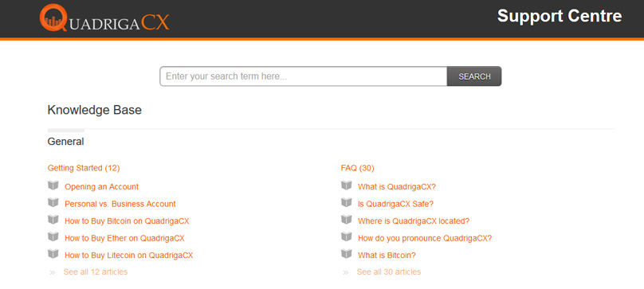The image size is (644, 289).
Task: Click book icon next to How to Buy Litecoin
Action: tap(53, 254)
